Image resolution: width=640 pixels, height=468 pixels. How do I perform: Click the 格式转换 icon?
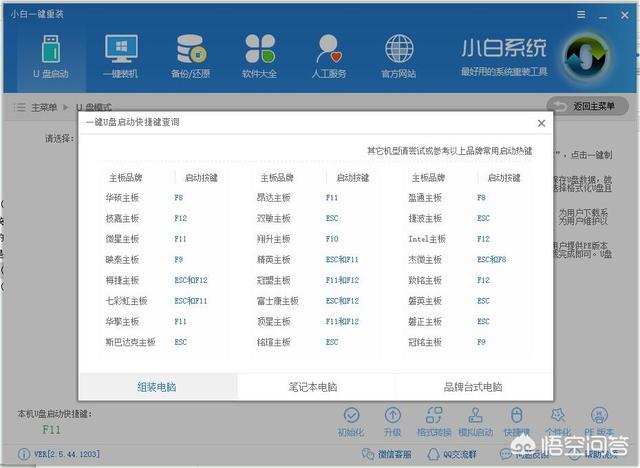click(434, 415)
